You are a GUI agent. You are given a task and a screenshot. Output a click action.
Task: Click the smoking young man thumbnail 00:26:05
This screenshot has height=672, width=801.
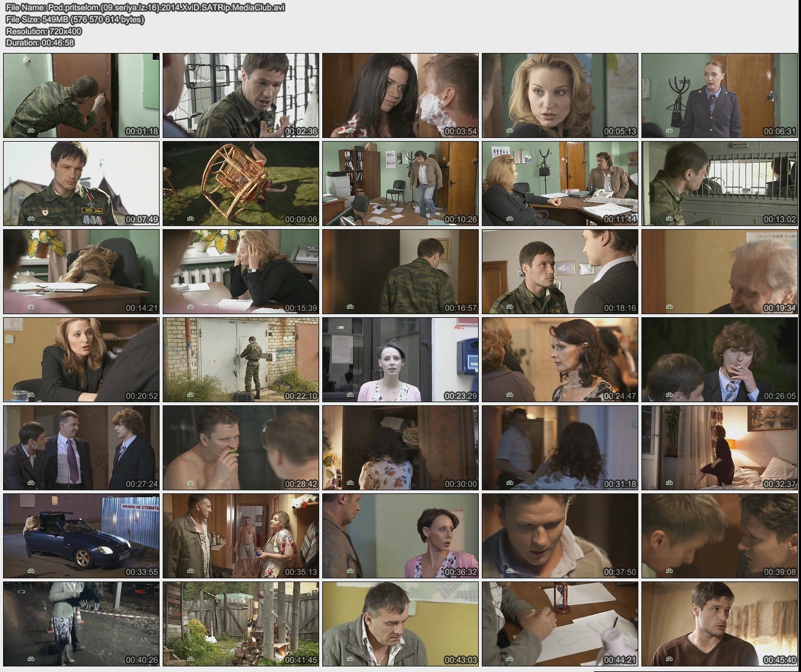click(x=719, y=360)
